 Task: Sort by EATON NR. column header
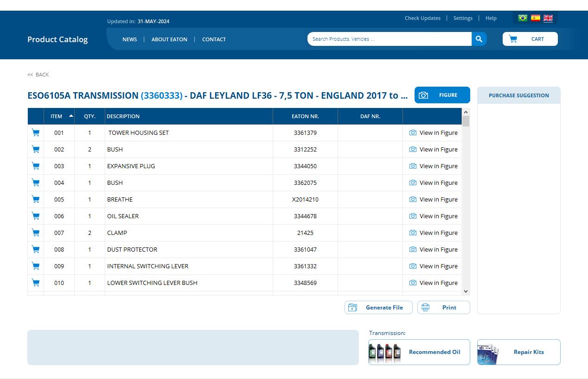(x=305, y=116)
